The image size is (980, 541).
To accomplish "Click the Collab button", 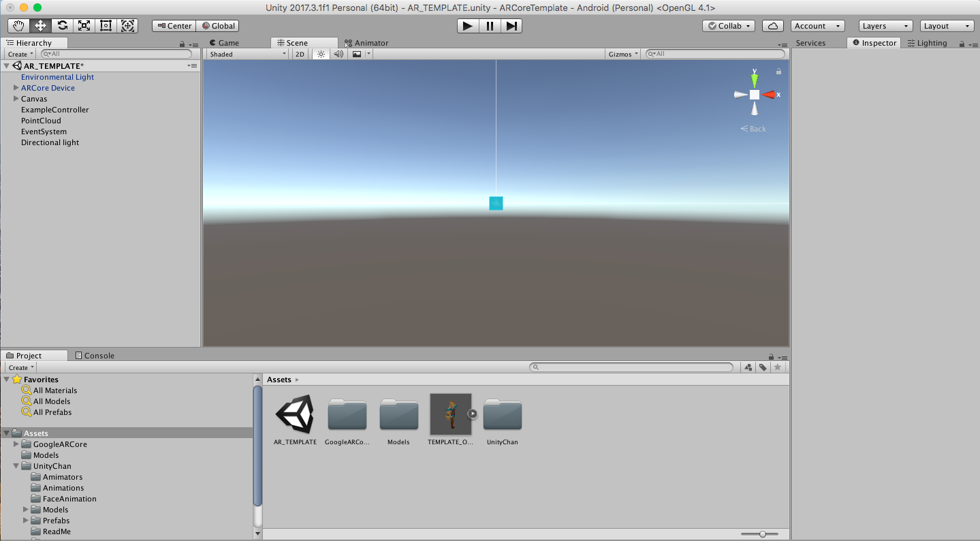I will pyautogui.click(x=729, y=26).
